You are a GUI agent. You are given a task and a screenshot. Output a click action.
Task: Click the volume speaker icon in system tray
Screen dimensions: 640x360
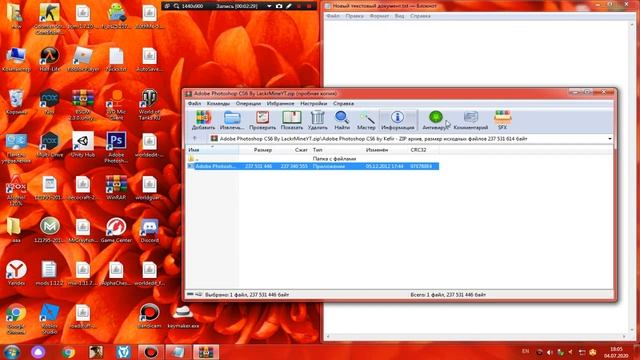(x=550, y=352)
